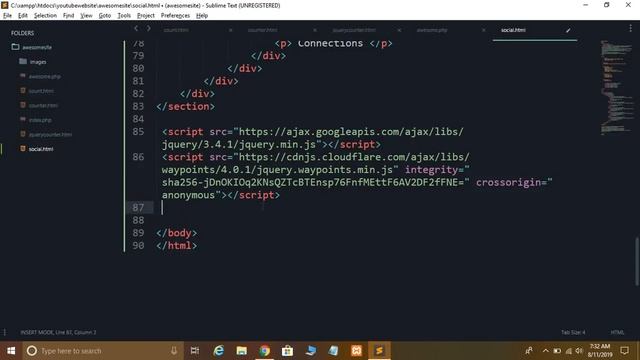Screen dimensions: 640x360
Task: Click the taskbar search box
Action: tap(104, 351)
